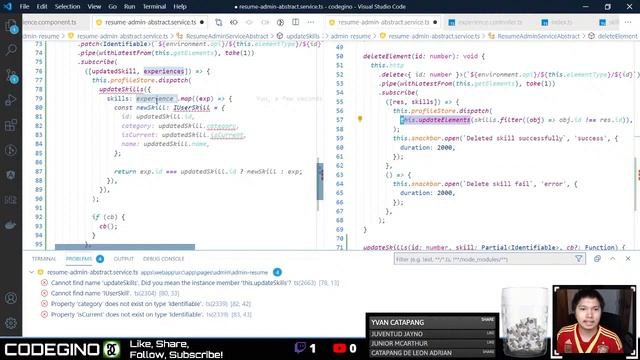Click the VS Code logo in title bar
Screen dimensions: 640x360
[x=8, y=7]
